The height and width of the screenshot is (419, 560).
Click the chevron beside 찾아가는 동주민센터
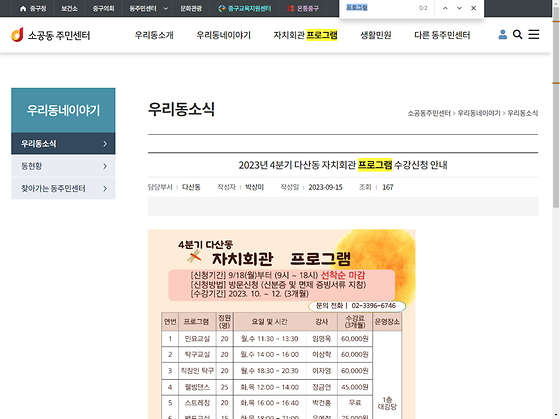click(x=105, y=188)
